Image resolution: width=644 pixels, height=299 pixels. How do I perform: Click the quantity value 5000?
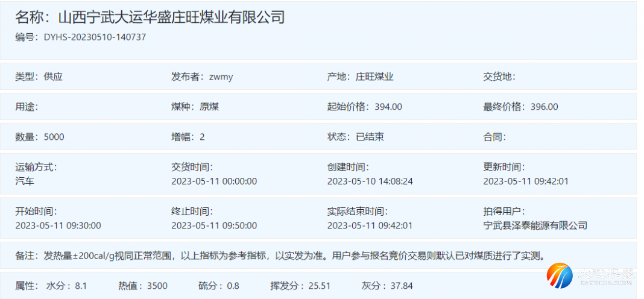[54, 137]
